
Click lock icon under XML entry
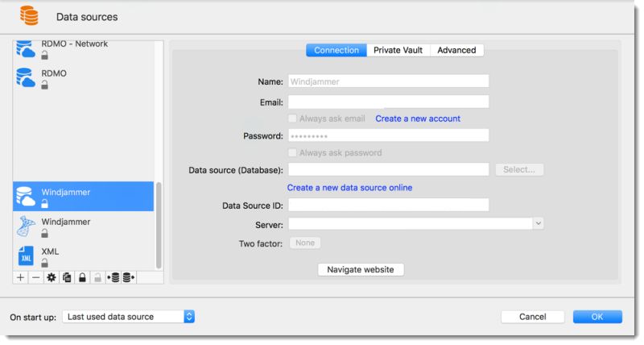[x=44, y=263]
